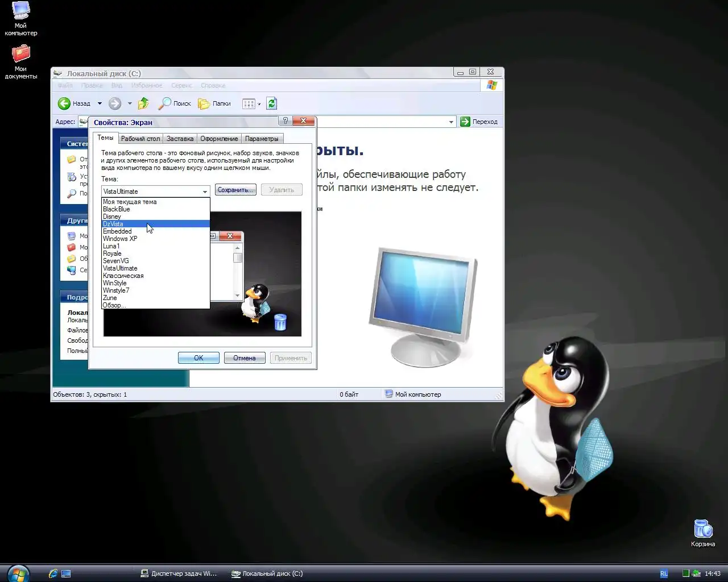Go up one folder level
This screenshot has width=728, height=582.
click(143, 103)
